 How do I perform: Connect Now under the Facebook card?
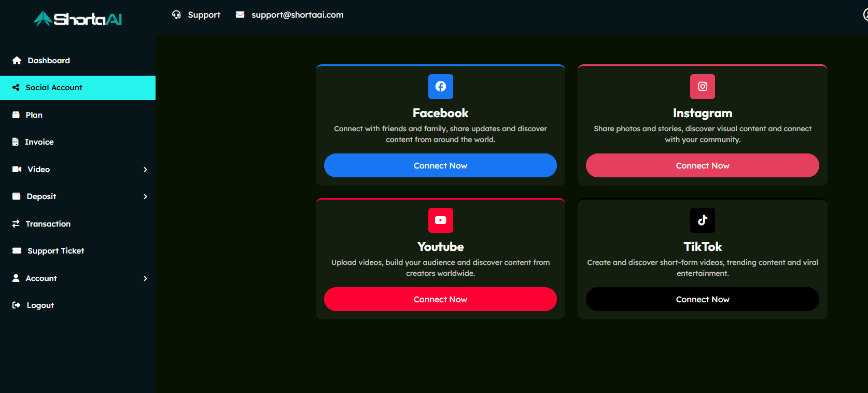440,165
